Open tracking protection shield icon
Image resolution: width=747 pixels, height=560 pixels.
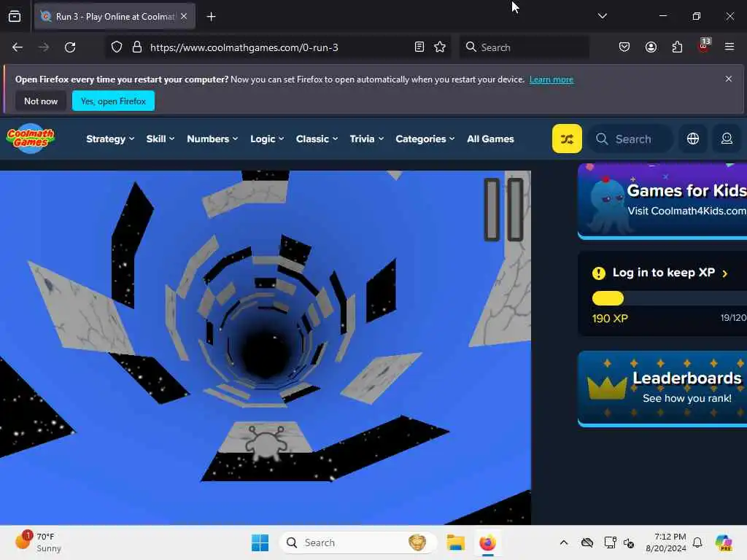[117, 47]
